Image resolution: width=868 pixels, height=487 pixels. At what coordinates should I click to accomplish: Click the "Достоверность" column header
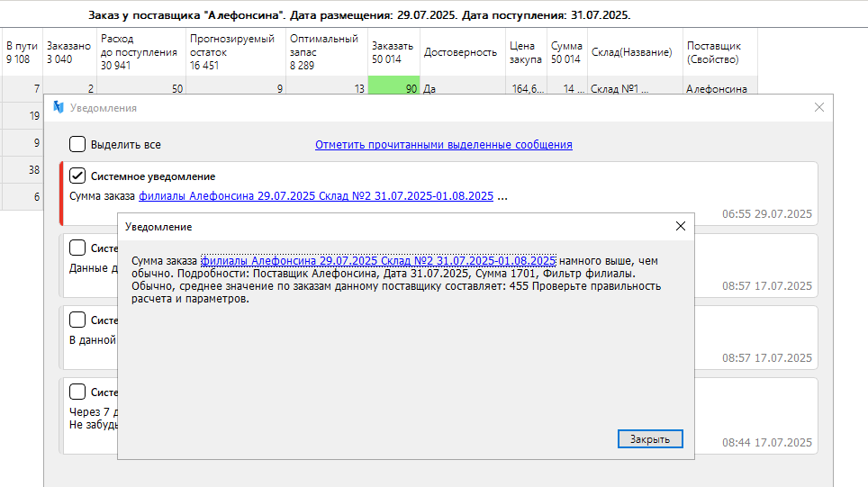click(459, 52)
